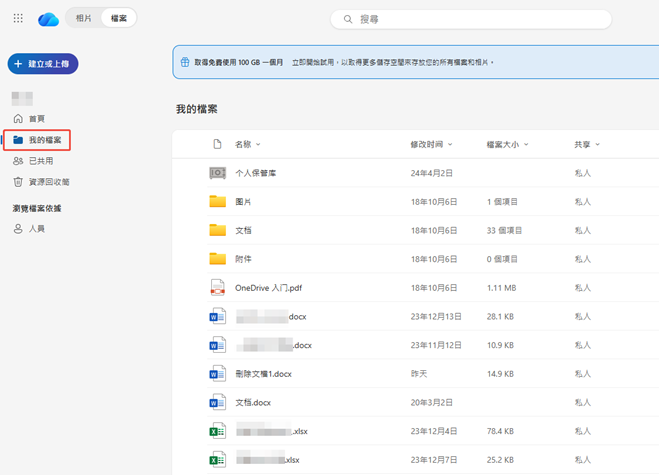Open the OneDrive 入门.pdf file

pyautogui.click(x=268, y=288)
